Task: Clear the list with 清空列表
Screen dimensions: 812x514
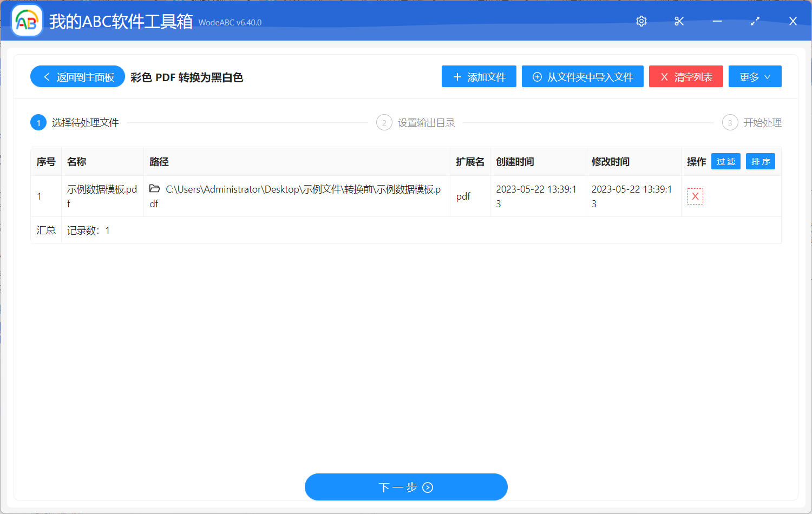Action: point(686,76)
